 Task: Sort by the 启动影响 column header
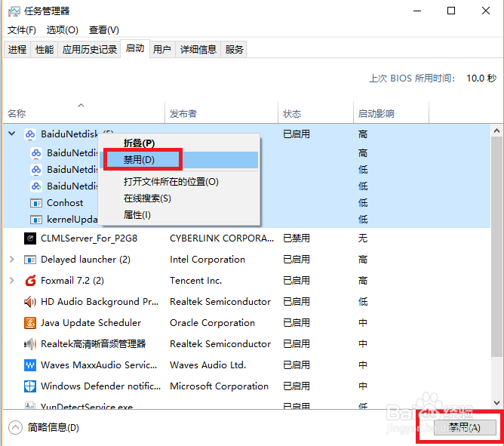pos(391,112)
